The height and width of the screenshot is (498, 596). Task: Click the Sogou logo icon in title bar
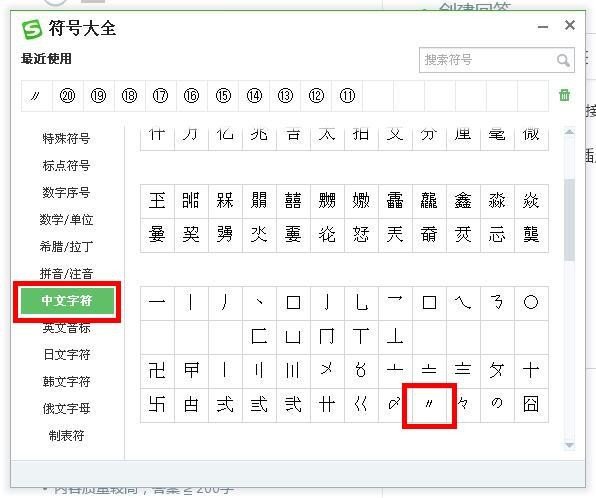(32, 29)
